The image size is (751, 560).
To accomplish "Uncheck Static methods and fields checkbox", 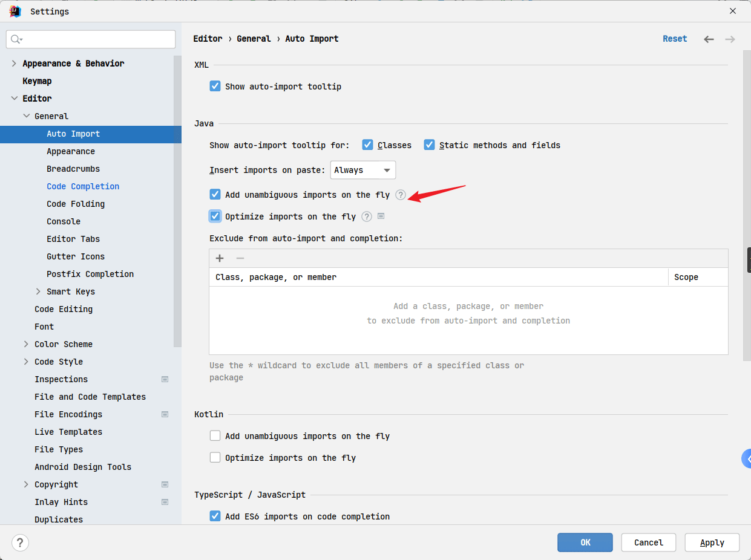I will (x=429, y=145).
